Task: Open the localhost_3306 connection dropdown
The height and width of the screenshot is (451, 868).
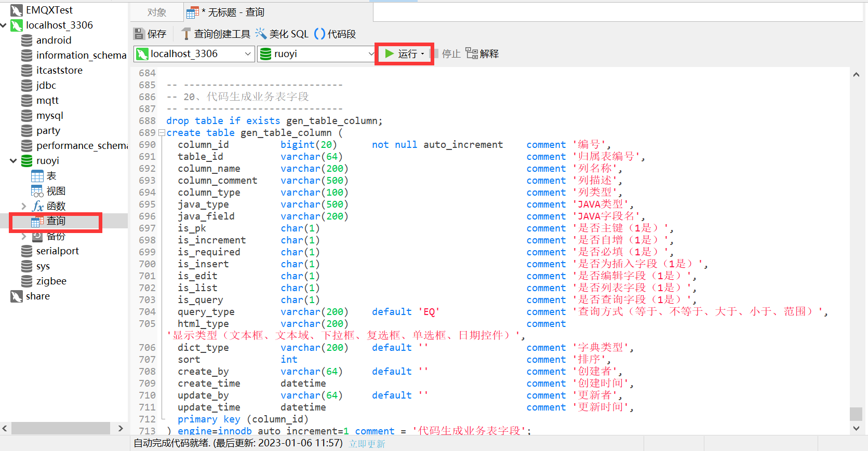Action: click(248, 53)
